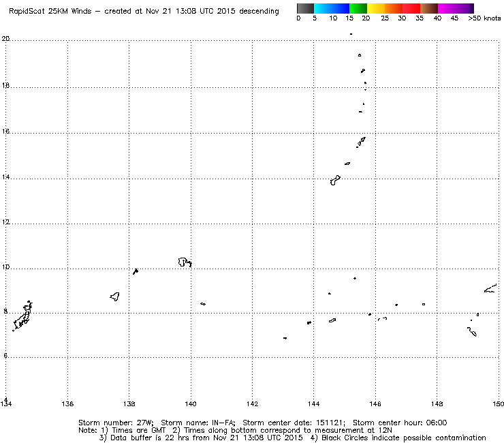Click the 'Data buffer is 22 hrs' note

point(144,438)
